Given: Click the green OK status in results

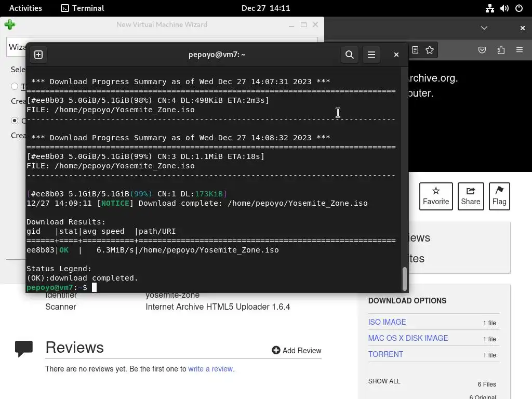Looking at the screenshot, I should [64, 250].
